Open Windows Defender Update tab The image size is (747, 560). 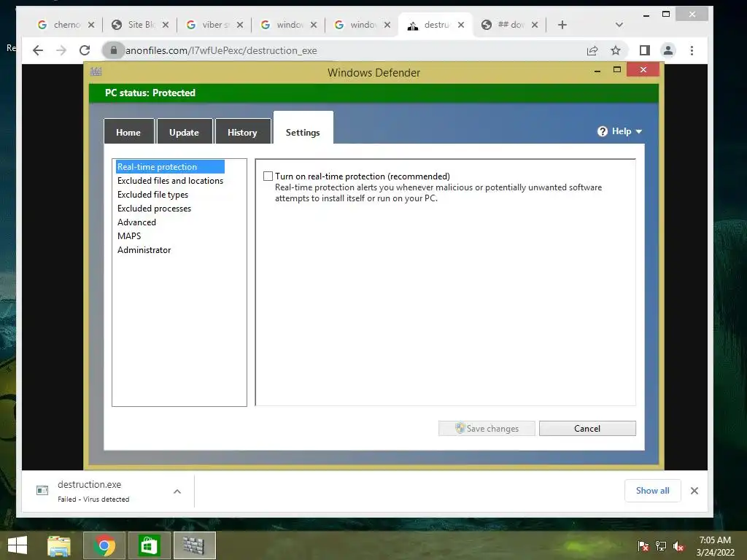(x=185, y=132)
